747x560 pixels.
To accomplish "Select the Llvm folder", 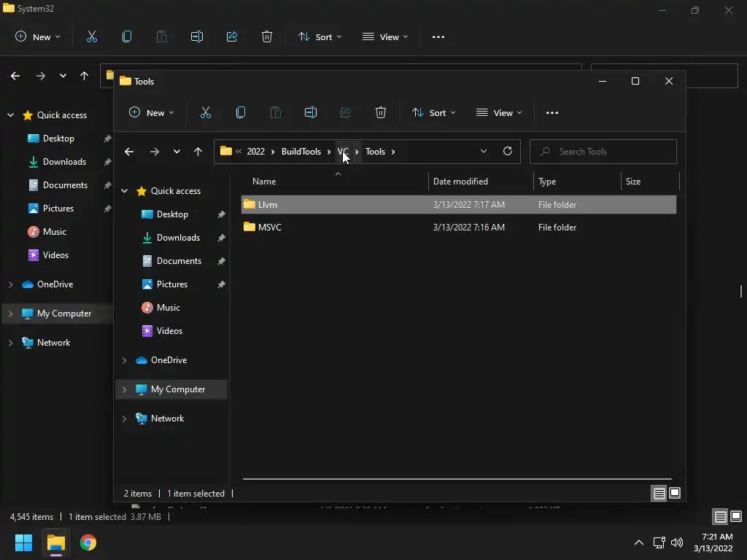I will [x=458, y=205].
